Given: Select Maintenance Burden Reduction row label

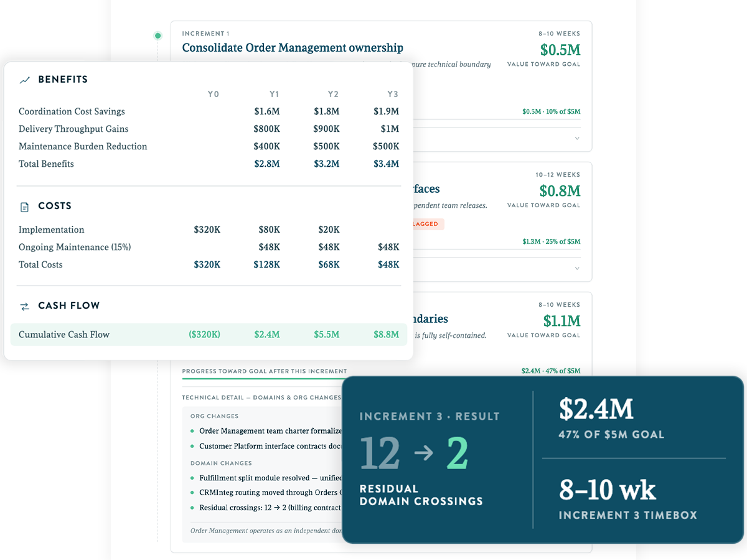Looking at the screenshot, I should pyautogui.click(x=83, y=147).
